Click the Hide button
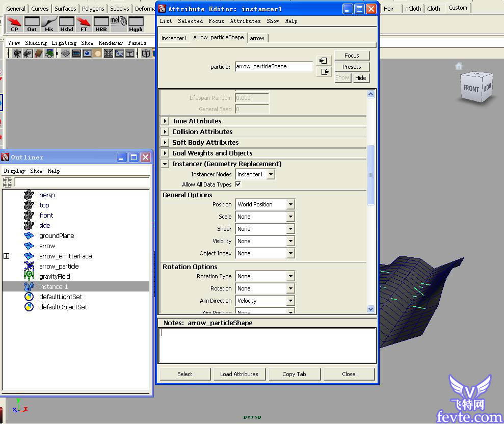504x424 pixels. (361, 78)
